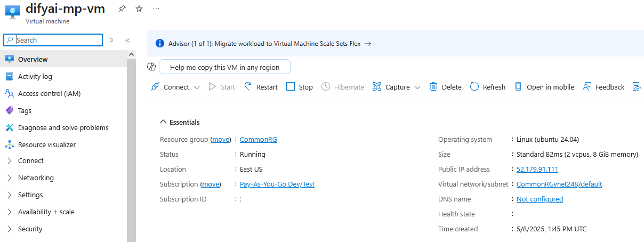Click Capture in the toolbar
Viewport: 644px width, 242px height.
point(391,87)
